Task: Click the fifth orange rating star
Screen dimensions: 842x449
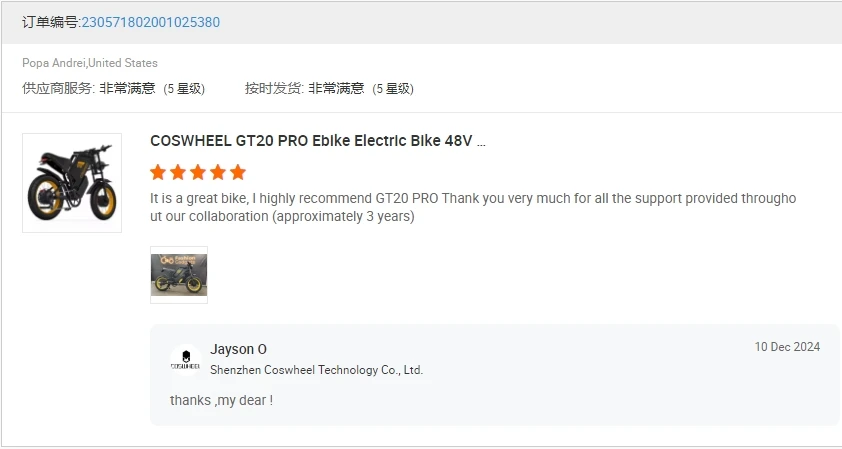Action: click(238, 172)
